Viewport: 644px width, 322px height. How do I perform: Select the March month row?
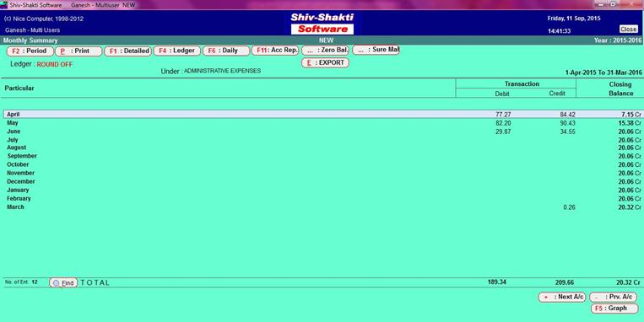click(x=322, y=207)
